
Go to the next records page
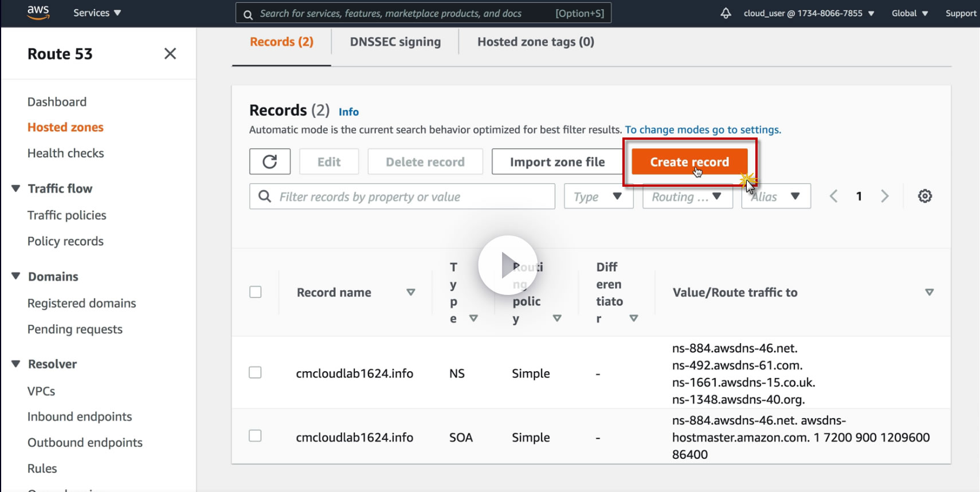tap(885, 196)
